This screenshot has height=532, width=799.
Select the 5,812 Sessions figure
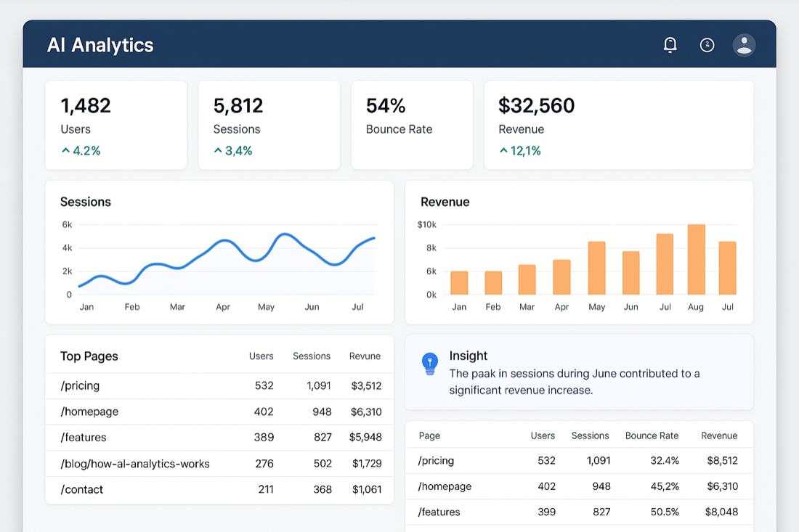(x=238, y=106)
